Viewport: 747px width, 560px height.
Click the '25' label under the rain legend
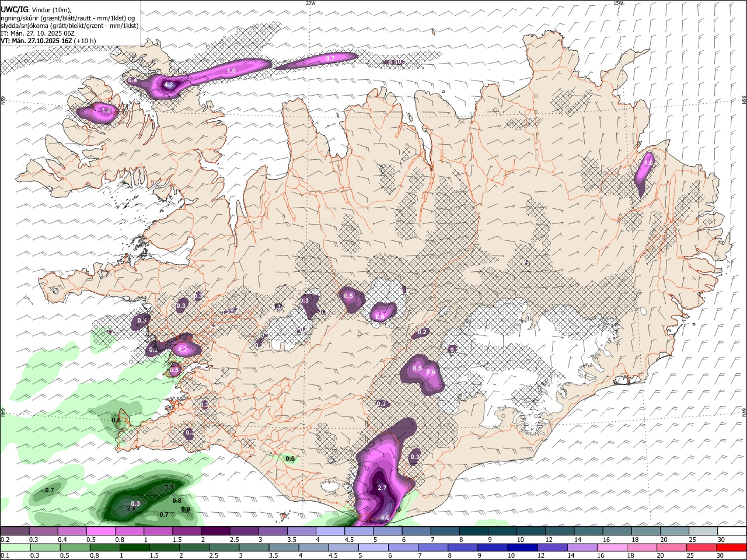[690, 555]
